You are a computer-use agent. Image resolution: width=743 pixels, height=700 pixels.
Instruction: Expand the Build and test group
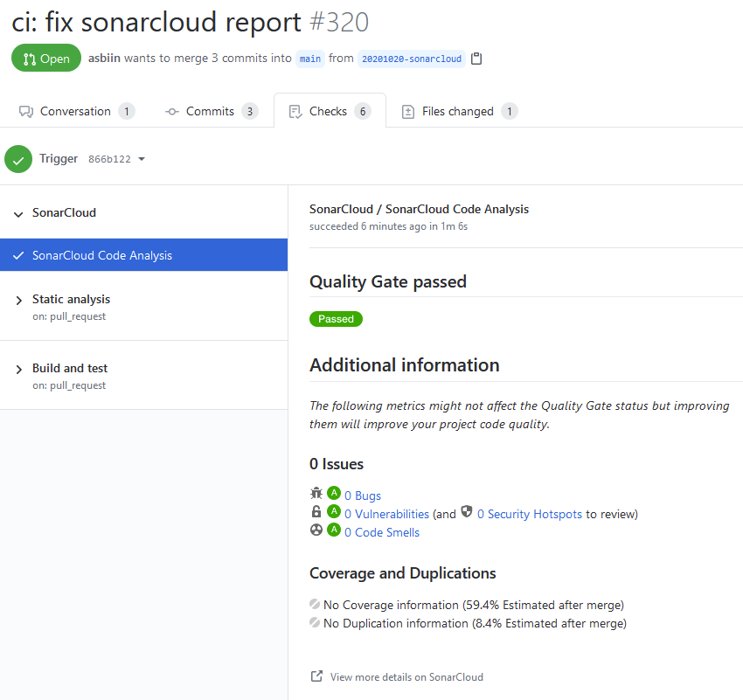pyautogui.click(x=19, y=369)
